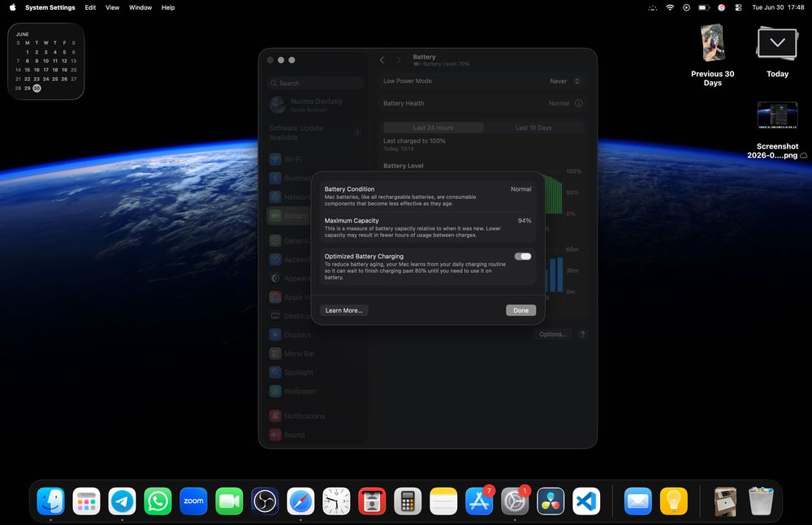This screenshot has height=525, width=812.
Task: Open the Nurmo Davlatly Apple Account row
Action: [x=315, y=105]
